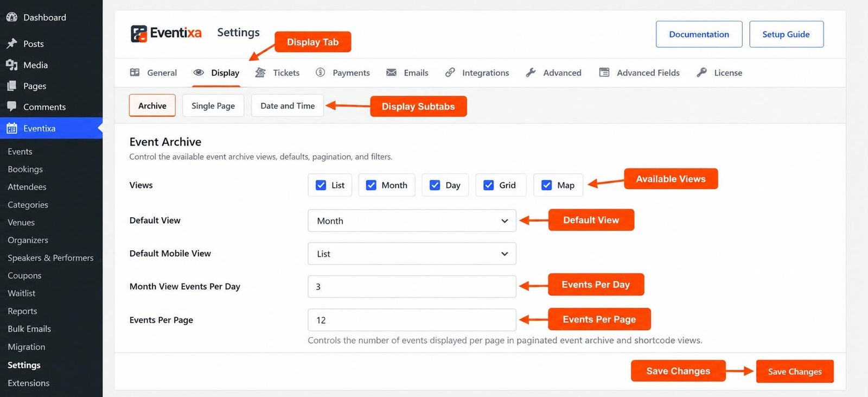This screenshot has height=397, width=868.
Task: Switch to the Single Page subtab
Action: coord(213,106)
